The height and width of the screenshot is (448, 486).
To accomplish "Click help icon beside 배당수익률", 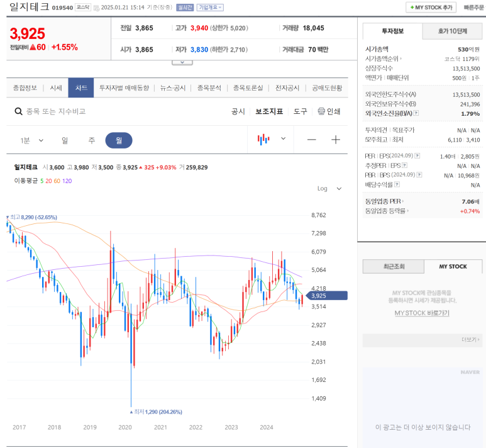I will coord(397,184).
